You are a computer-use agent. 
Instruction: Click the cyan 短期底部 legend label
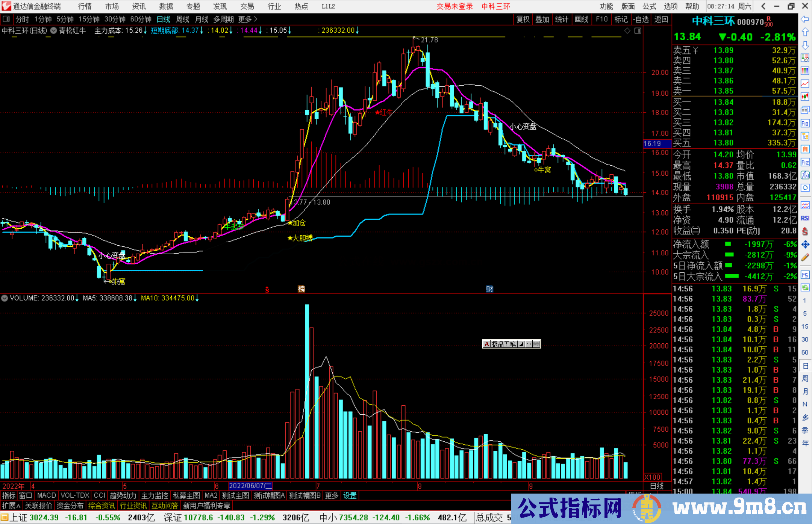point(165,30)
